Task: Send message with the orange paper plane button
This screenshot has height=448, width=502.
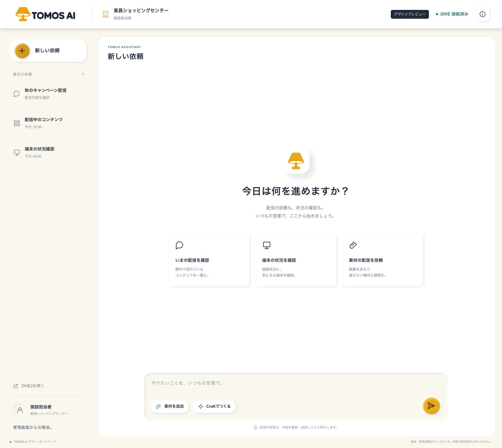Action: pos(431,406)
